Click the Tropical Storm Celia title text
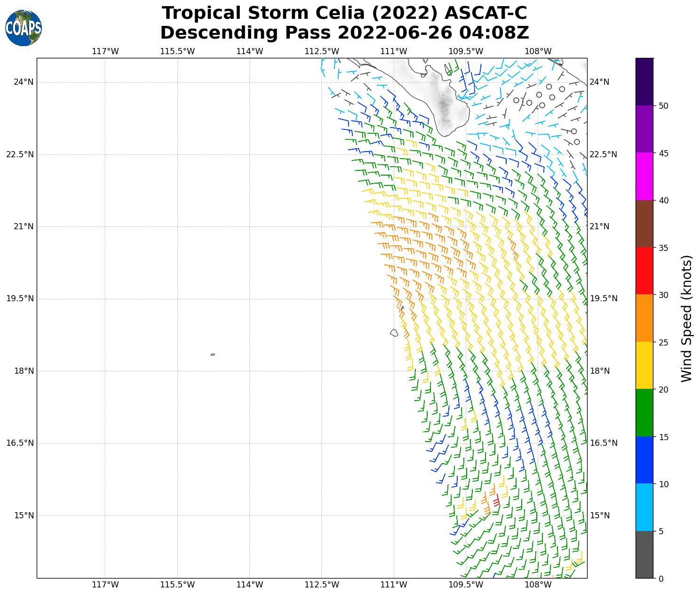Viewport: 700px width, 595px height. [344, 13]
